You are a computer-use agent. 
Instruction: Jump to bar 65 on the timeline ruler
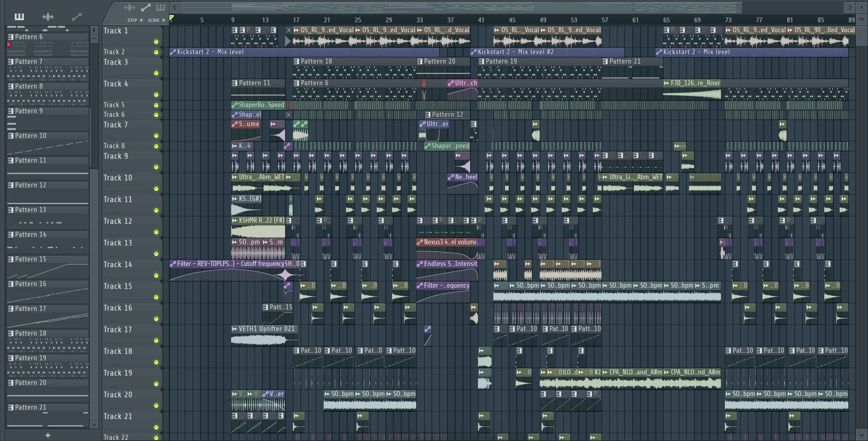tap(666, 20)
